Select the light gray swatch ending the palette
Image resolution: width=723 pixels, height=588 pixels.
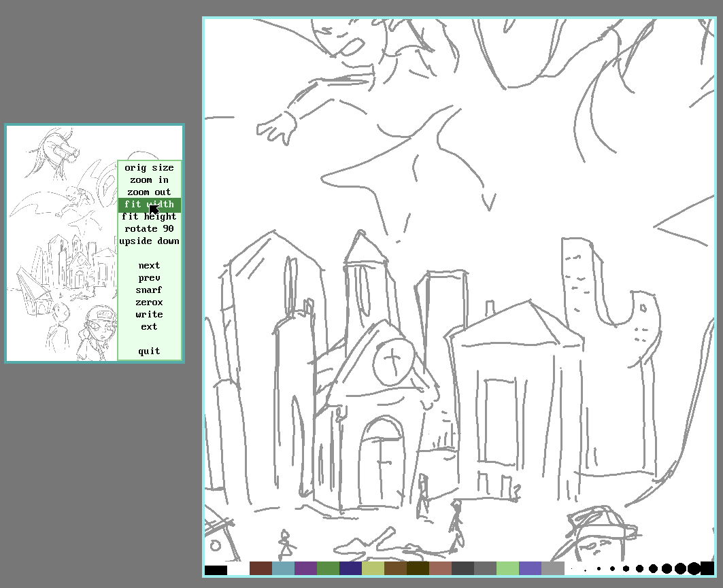point(553,569)
